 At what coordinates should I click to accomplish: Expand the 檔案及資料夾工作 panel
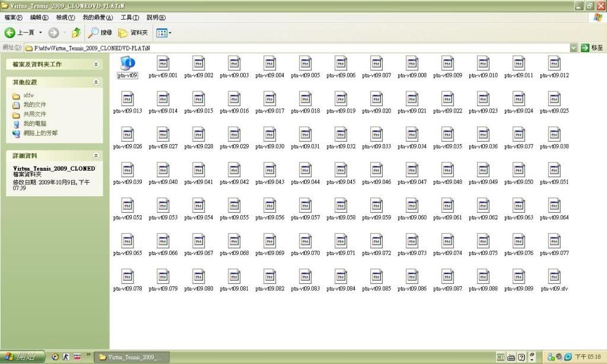(96, 64)
